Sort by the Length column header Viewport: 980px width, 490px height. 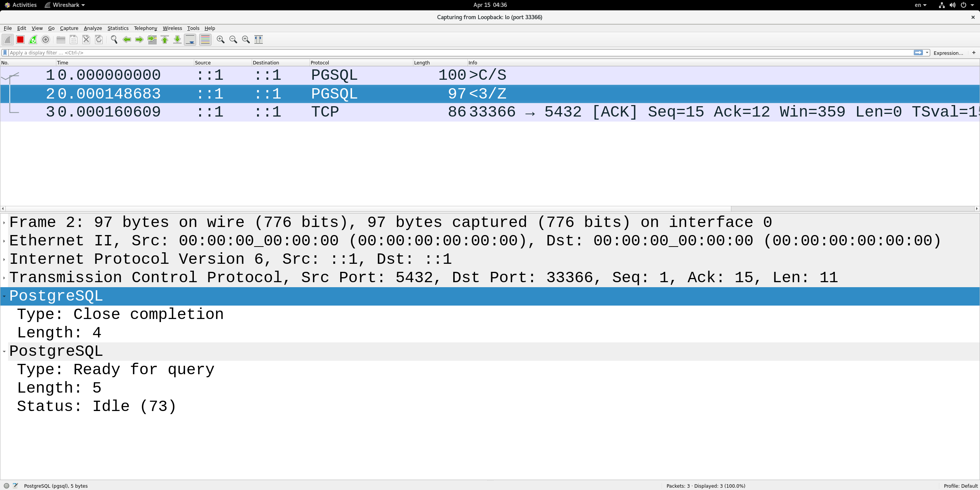[440, 62]
